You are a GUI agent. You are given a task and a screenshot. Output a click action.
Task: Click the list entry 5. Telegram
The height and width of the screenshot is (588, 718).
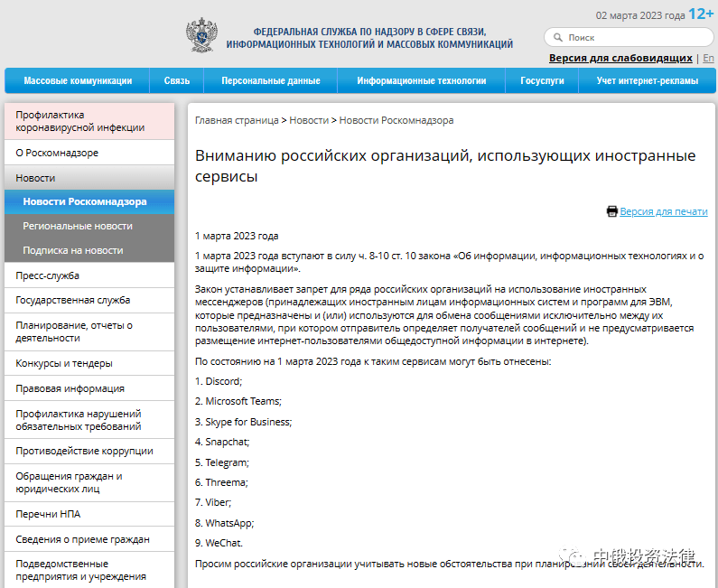coord(221,462)
